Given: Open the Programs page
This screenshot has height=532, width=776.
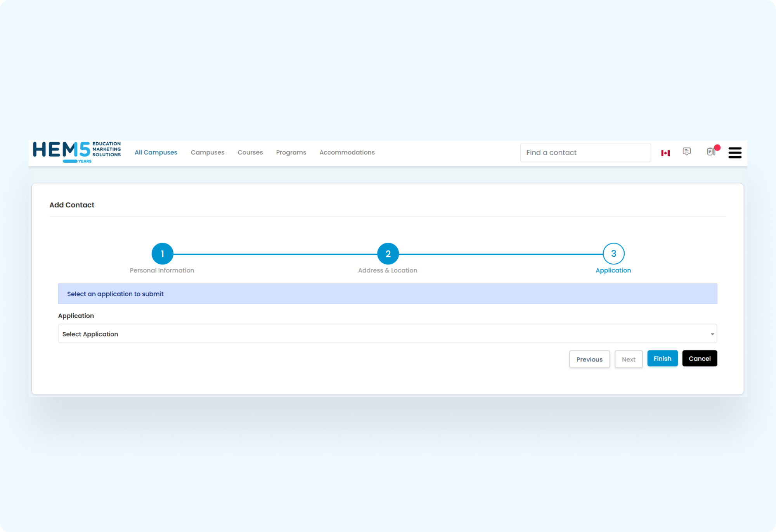Looking at the screenshot, I should click(x=291, y=152).
